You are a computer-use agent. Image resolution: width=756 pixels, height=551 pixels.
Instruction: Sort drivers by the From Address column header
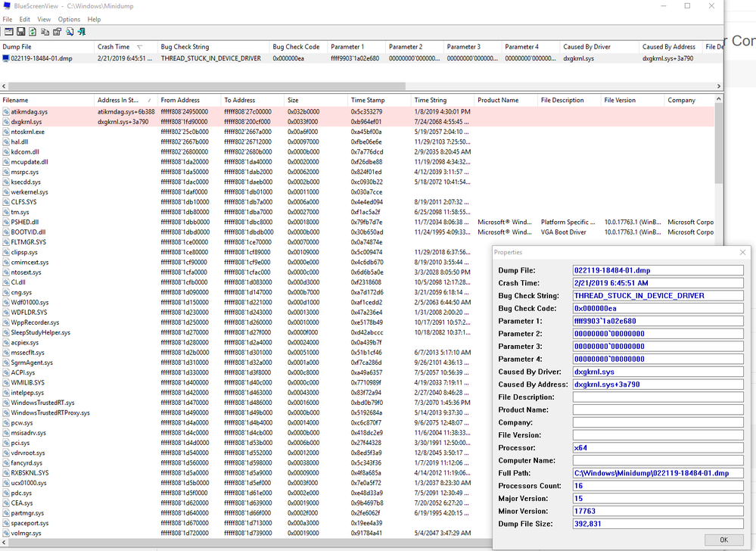[189, 100]
